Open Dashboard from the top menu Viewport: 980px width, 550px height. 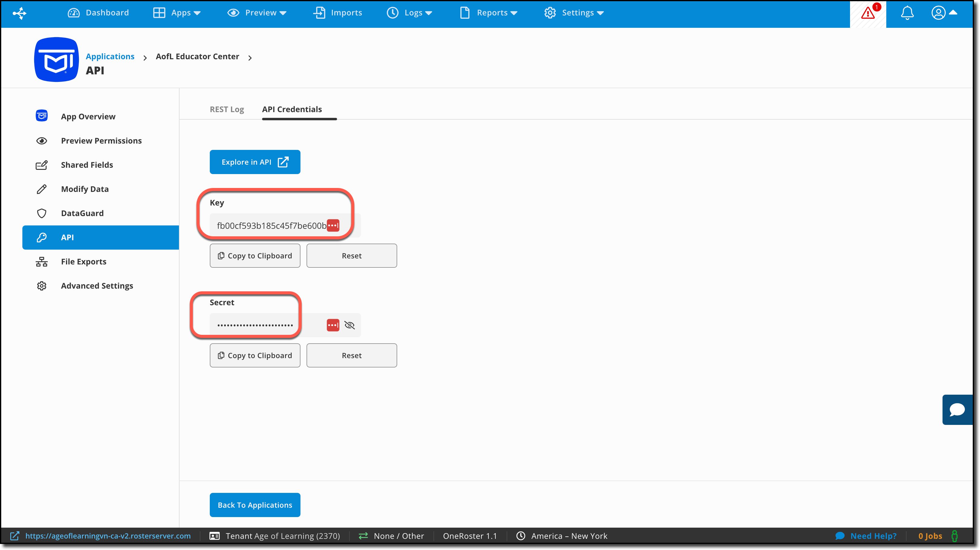(98, 13)
